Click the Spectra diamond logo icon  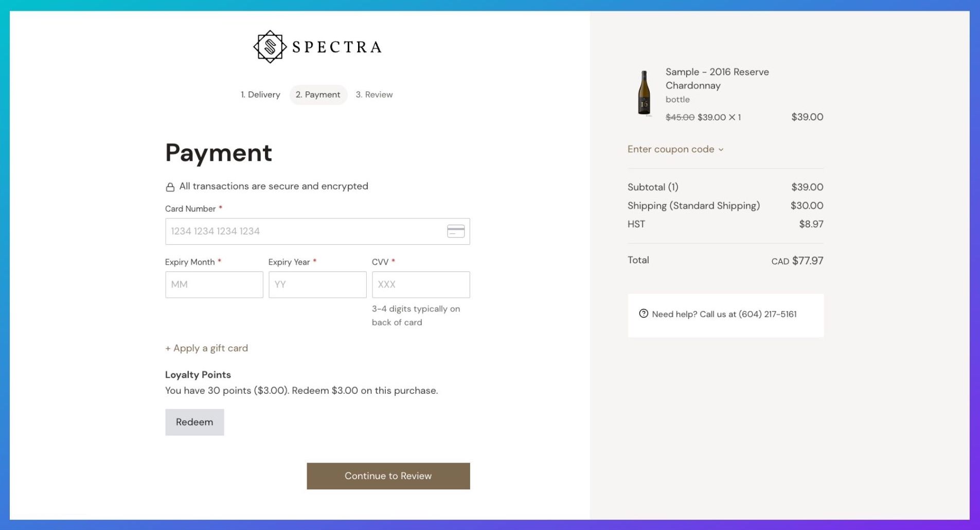coord(270,47)
